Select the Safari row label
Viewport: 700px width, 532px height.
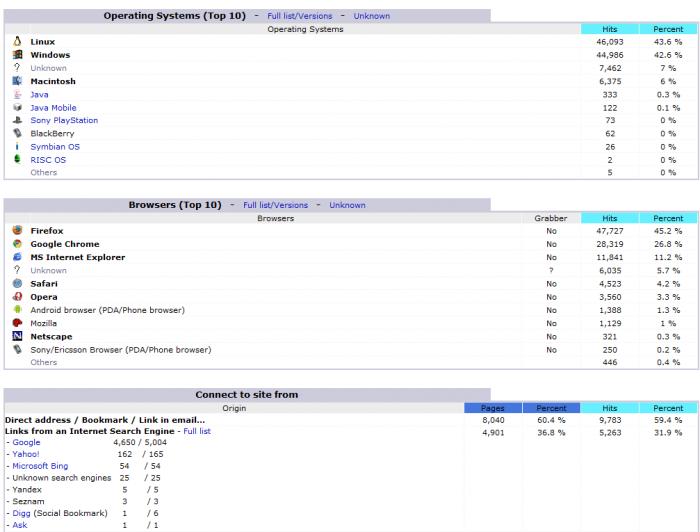[44, 283]
